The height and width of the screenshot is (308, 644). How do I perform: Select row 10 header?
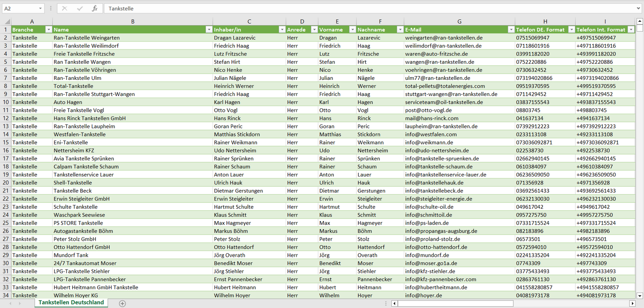5,102
